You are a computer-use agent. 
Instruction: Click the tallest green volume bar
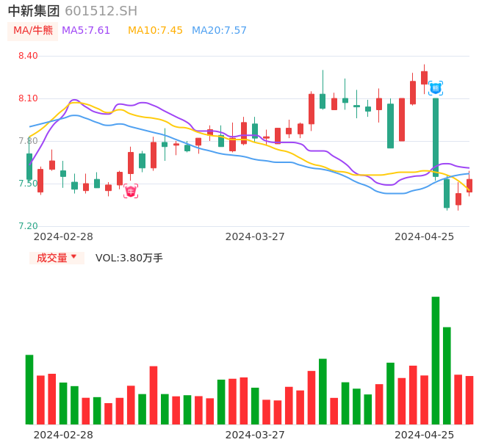(x=436, y=360)
